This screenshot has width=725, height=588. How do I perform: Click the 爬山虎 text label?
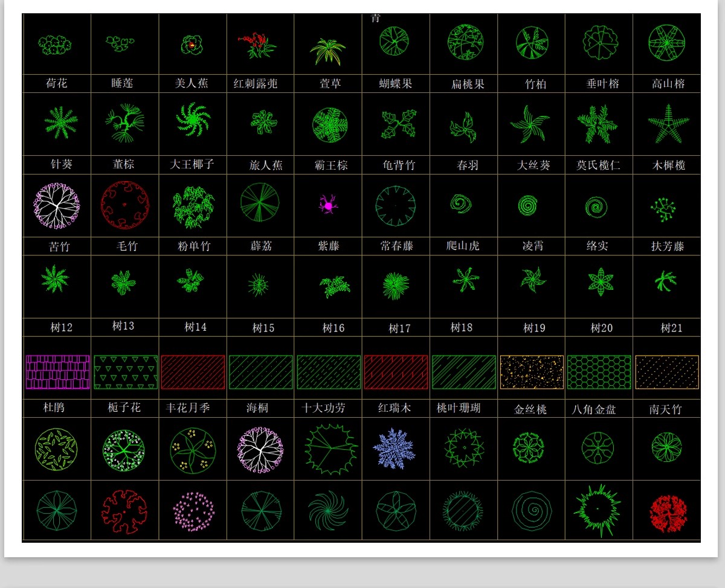463,246
